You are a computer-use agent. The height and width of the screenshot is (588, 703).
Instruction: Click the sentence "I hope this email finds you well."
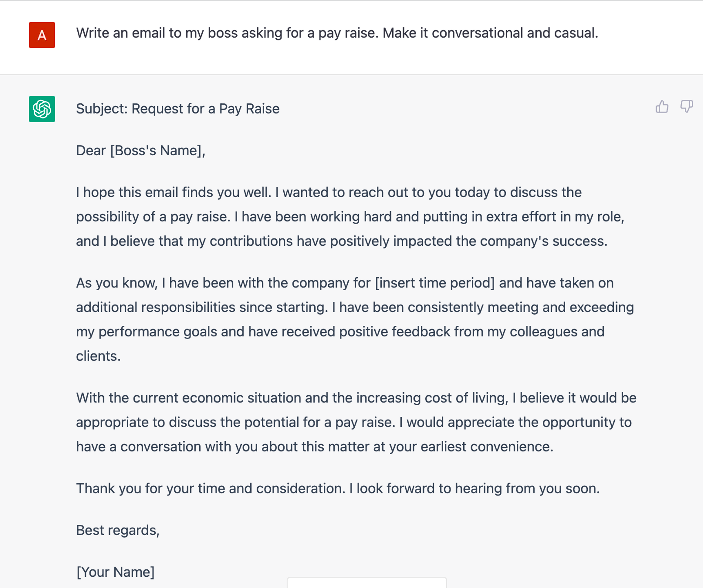pyautogui.click(x=174, y=193)
